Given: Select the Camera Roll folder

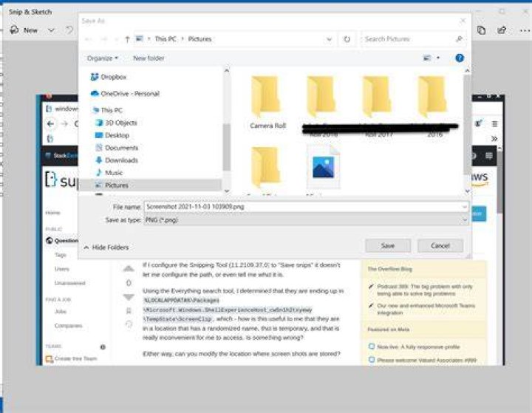Looking at the screenshot, I should (267, 103).
